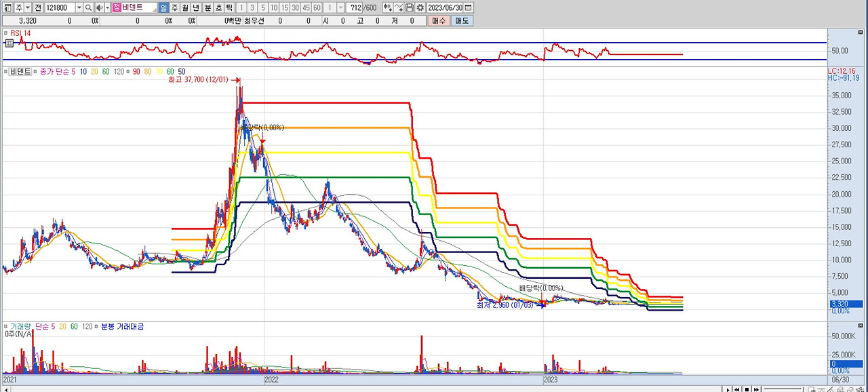
Task: Search stocks with the magnifier icon
Action: coord(88,7)
